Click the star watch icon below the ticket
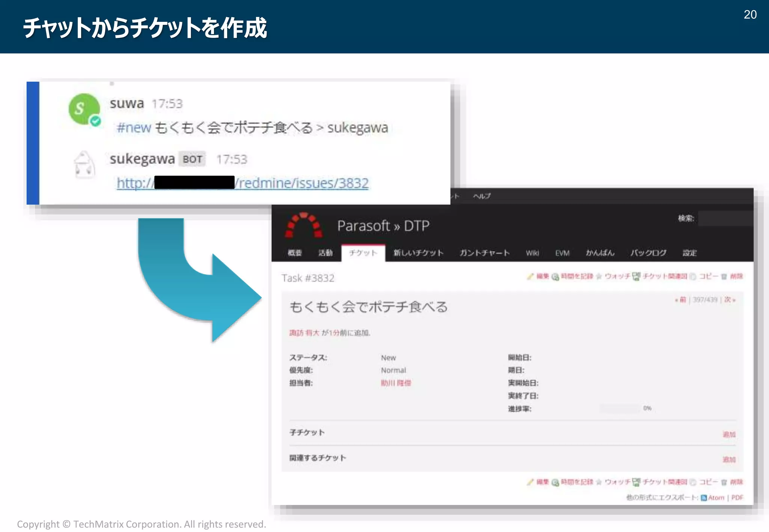 (x=599, y=482)
